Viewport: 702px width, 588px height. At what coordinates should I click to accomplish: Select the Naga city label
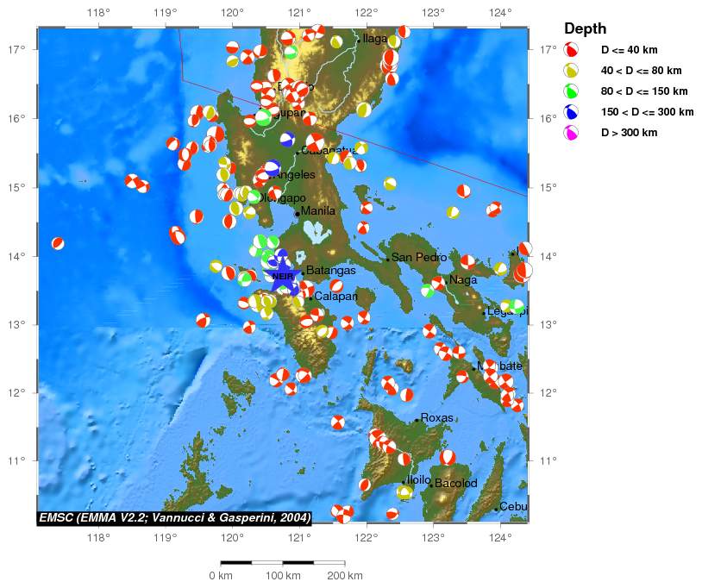(463, 280)
